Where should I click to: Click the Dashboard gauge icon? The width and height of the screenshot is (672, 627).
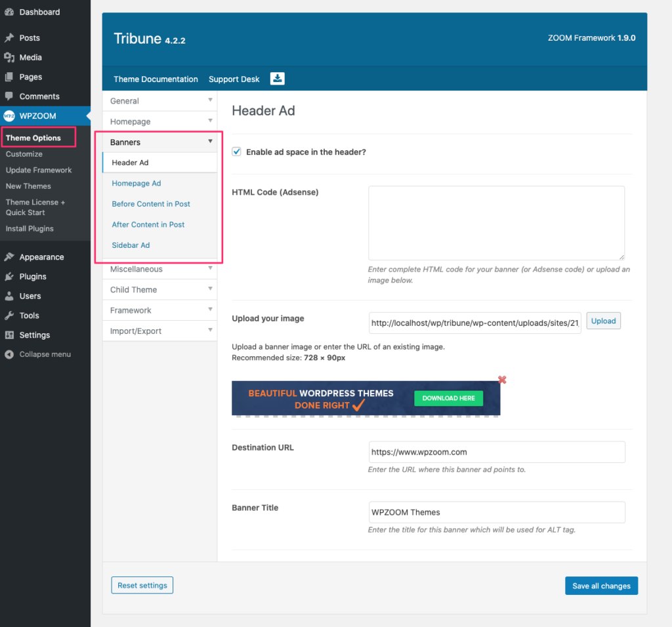pos(9,12)
